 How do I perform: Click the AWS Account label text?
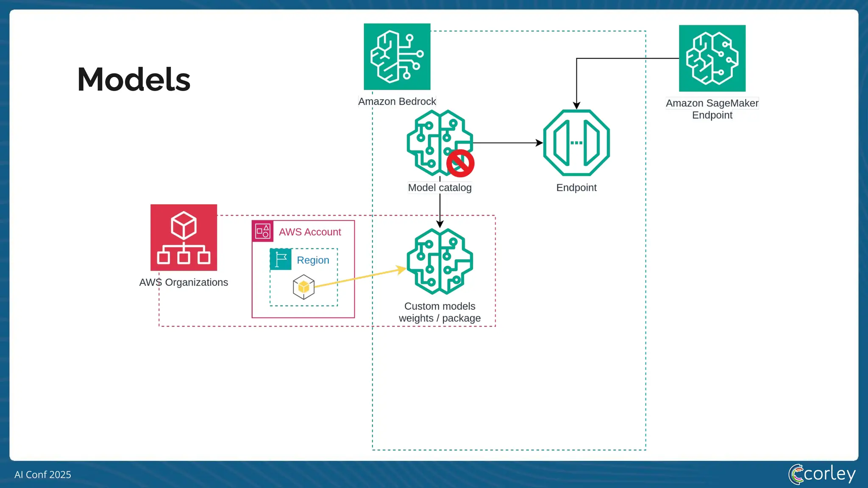tap(310, 232)
